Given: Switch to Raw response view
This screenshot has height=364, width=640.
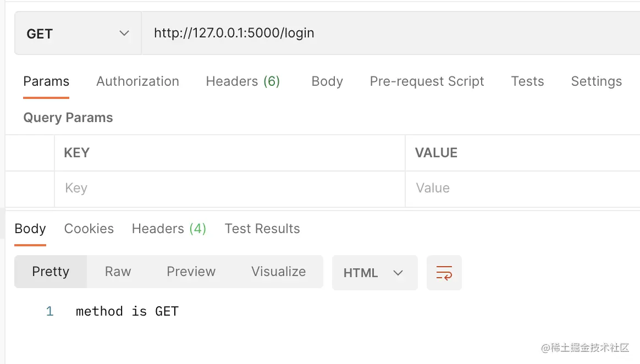Looking at the screenshot, I should click(118, 272).
